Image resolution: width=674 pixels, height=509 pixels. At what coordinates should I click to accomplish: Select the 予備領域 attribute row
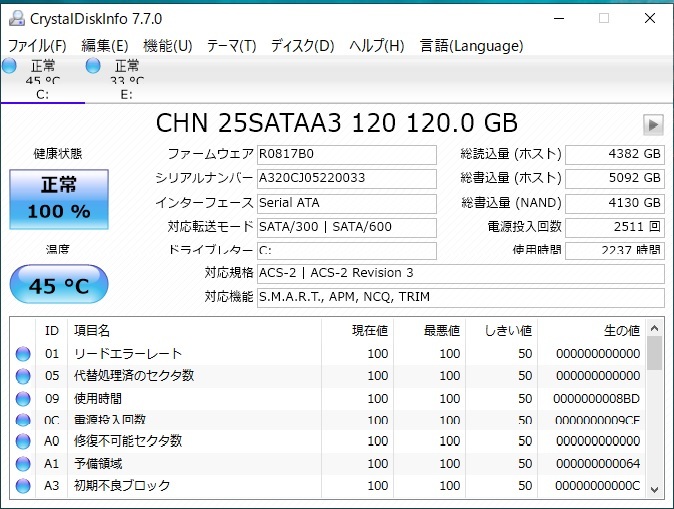coord(327,464)
